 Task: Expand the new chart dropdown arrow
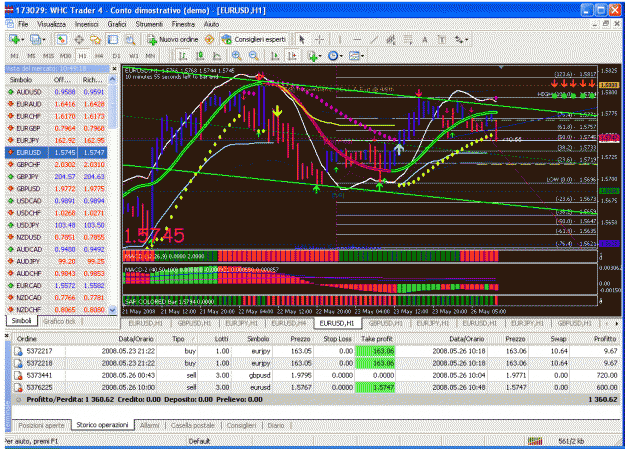point(22,39)
